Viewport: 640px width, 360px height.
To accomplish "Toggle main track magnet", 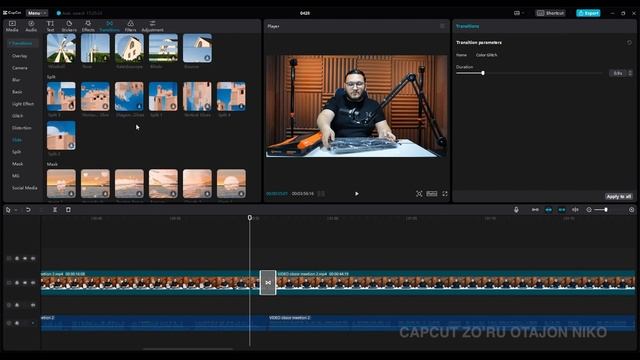I will tap(535, 210).
